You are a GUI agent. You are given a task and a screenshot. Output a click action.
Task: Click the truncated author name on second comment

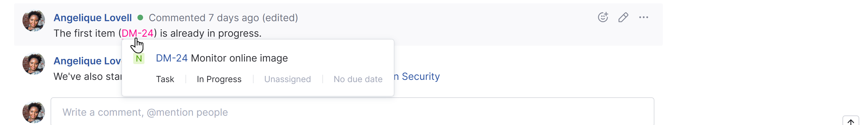[87, 61]
